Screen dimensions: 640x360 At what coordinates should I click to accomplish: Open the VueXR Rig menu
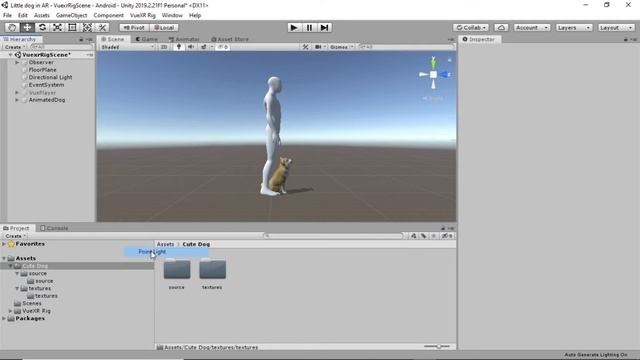click(x=143, y=15)
